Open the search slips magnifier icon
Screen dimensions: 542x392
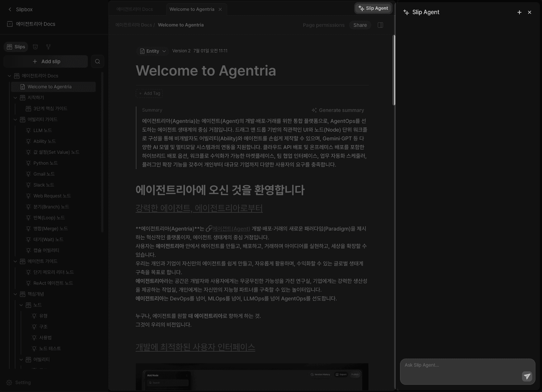click(98, 62)
